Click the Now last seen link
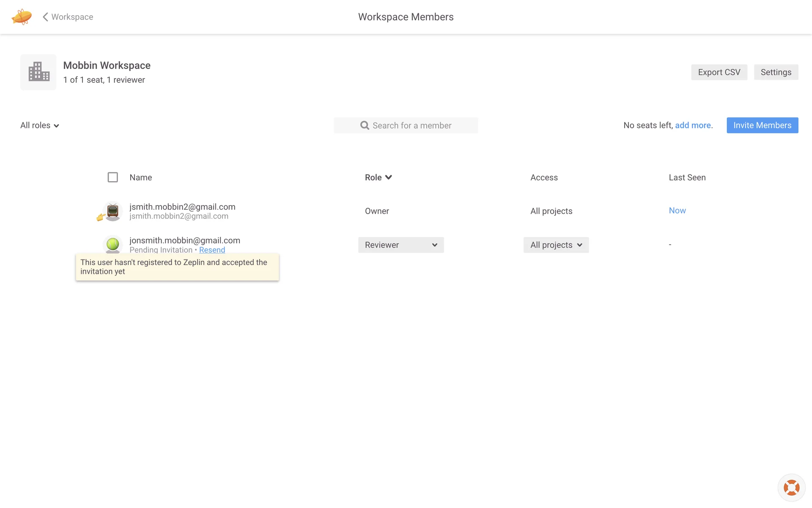The width and height of the screenshot is (812, 508). pos(677,210)
